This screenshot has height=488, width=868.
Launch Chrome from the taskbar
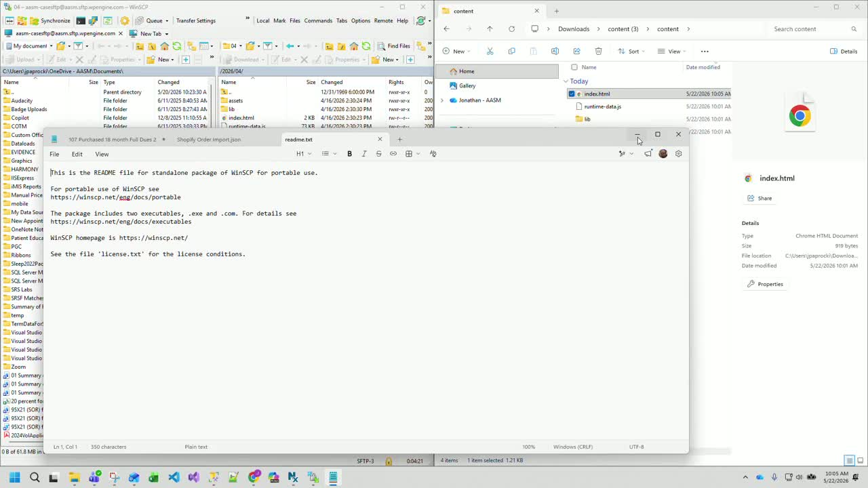tap(254, 477)
